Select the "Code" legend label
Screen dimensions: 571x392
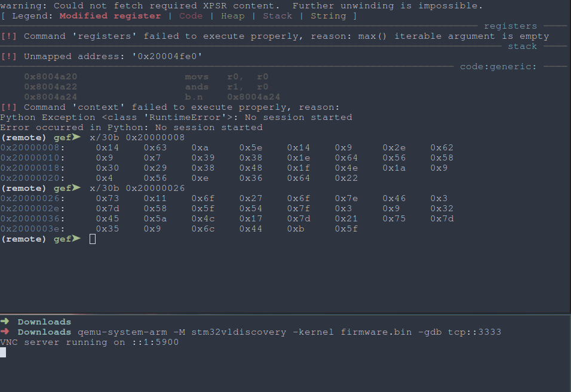point(191,16)
